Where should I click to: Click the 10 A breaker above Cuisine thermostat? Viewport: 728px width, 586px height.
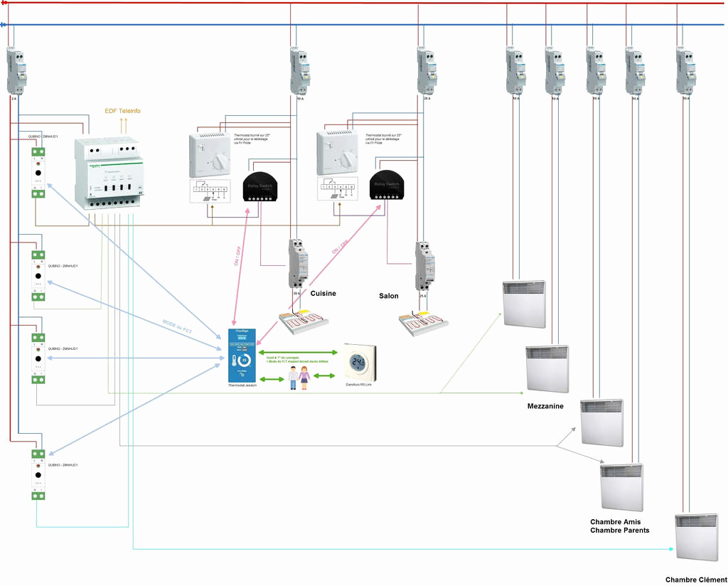point(300,70)
